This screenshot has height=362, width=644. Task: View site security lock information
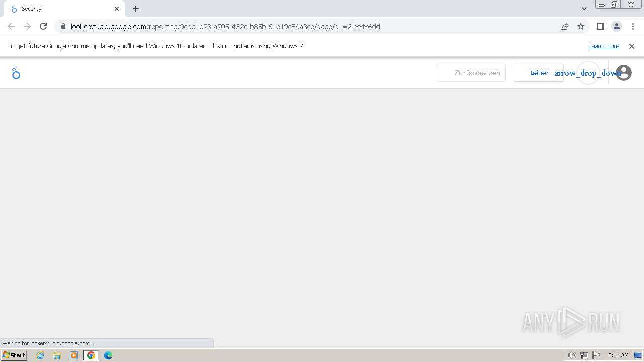click(x=63, y=26)
